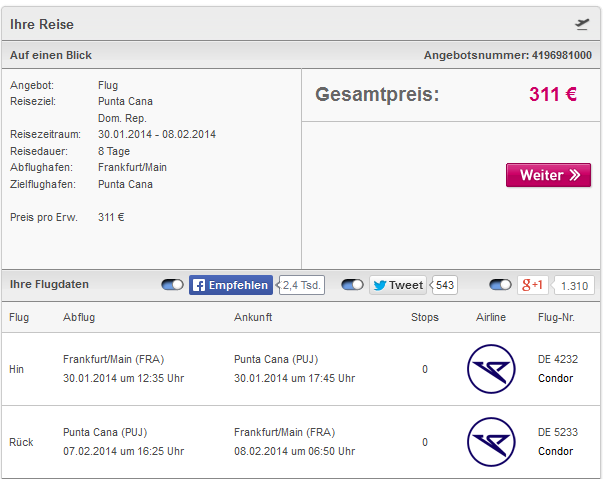Screen dimensions: 605x479
Task: Click the Ihre Flugdaten section header
Action: tap(49, 284)
